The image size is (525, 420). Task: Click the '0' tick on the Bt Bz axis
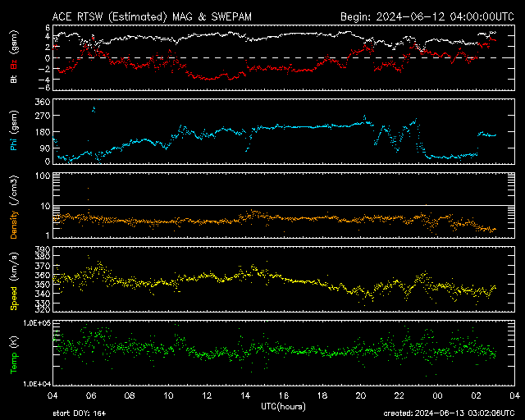[x=48, y=58]
